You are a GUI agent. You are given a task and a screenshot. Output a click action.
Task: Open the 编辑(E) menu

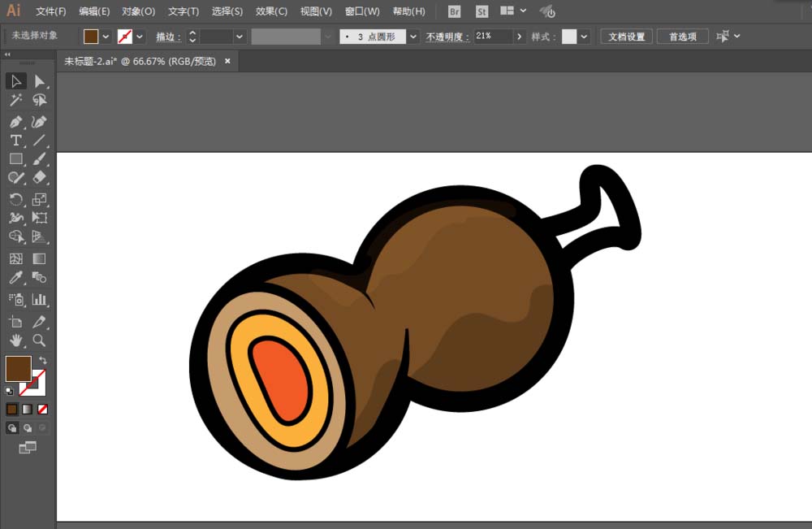[x=94, y=11]
